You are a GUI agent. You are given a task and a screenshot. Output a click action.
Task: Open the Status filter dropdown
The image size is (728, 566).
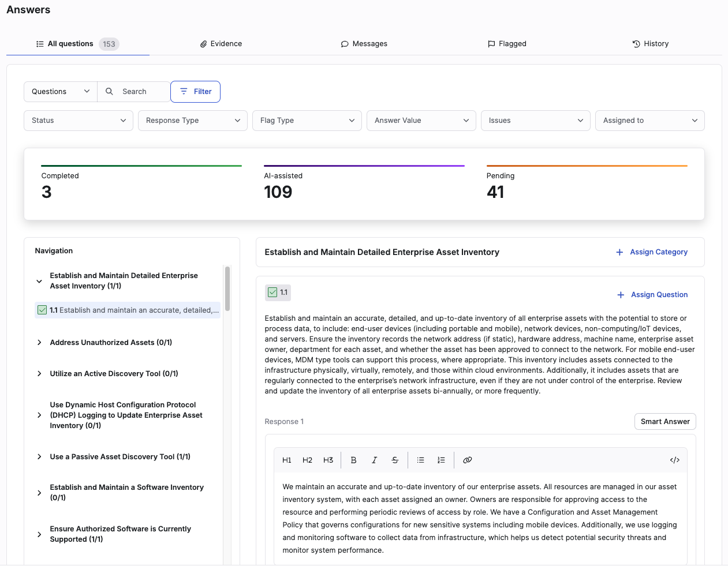79,121
